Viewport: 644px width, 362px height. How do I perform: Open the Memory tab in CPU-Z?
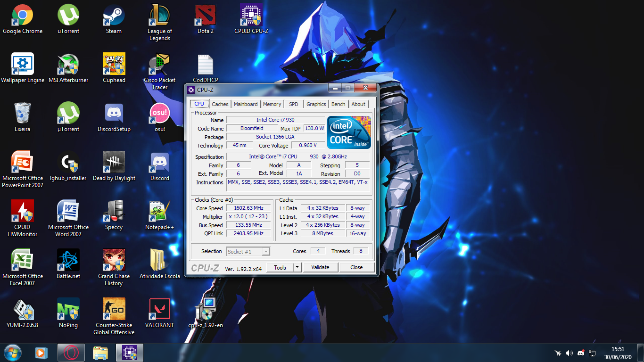click(x=272, y=104)
